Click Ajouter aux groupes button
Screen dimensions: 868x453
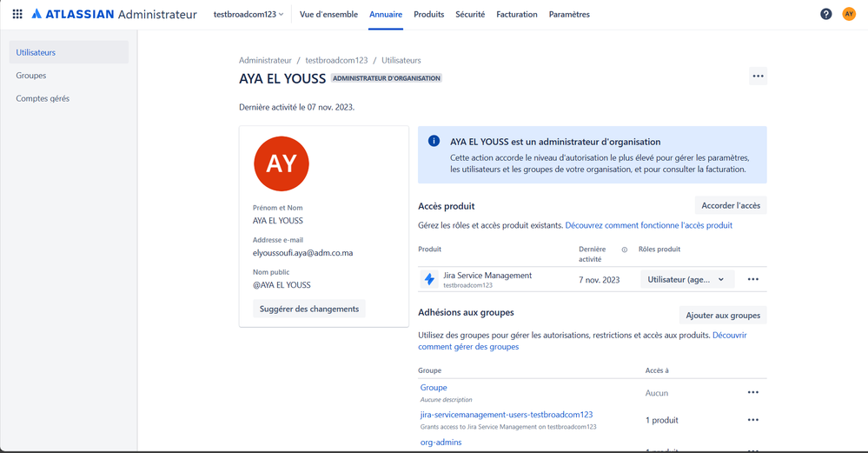pos(723,315)
